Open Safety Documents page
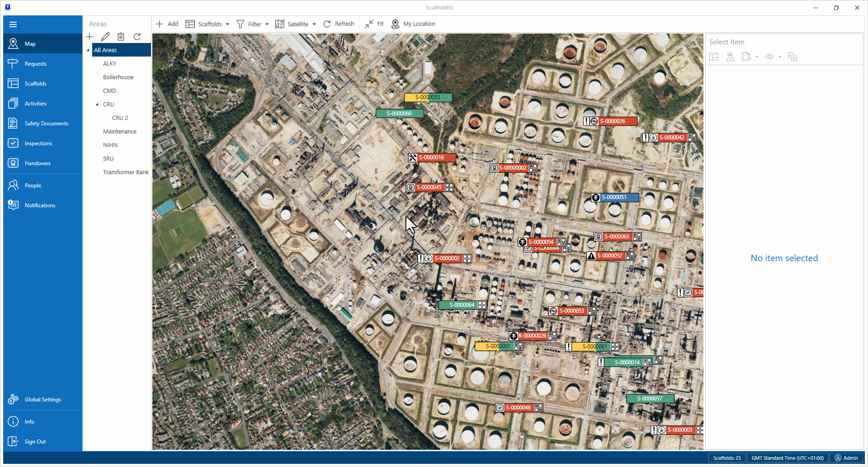 [46, 124]
